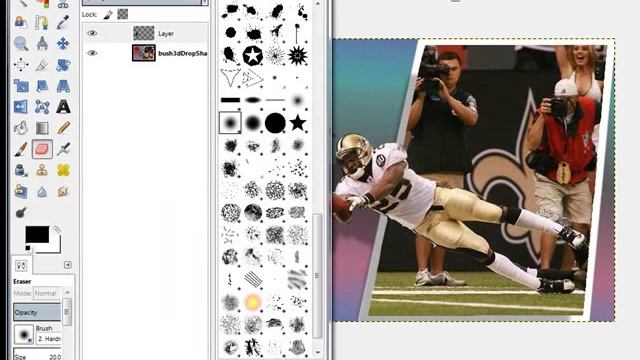Adjust the eraser Opacity slider
Viewport: 640px width, 360px height.
[37, 312]
